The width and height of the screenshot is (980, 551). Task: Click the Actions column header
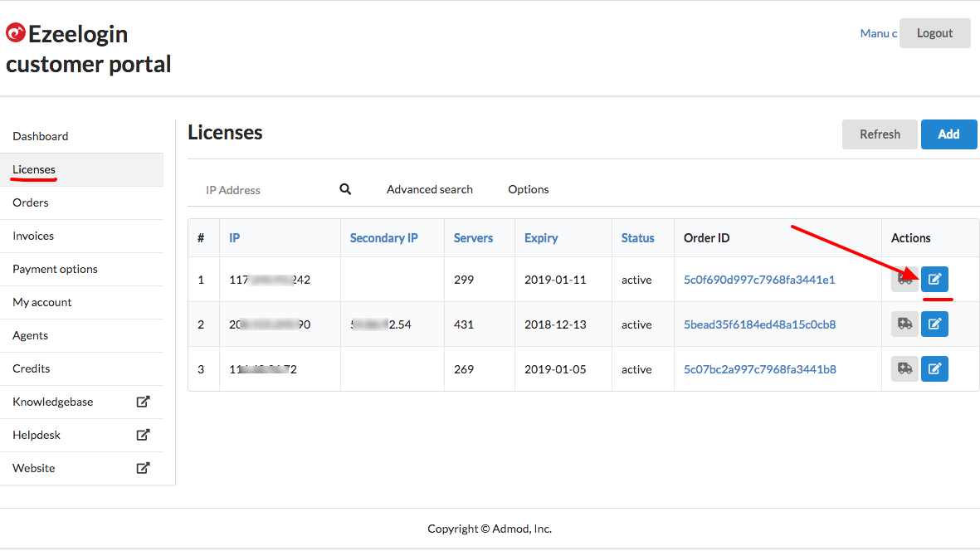[x=910, y=238]
